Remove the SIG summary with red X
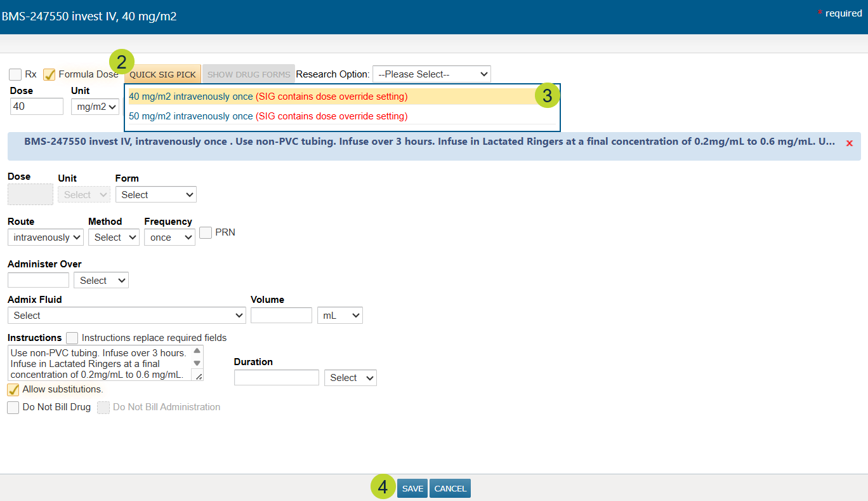 pyautogui.click(x=849, y=144)
